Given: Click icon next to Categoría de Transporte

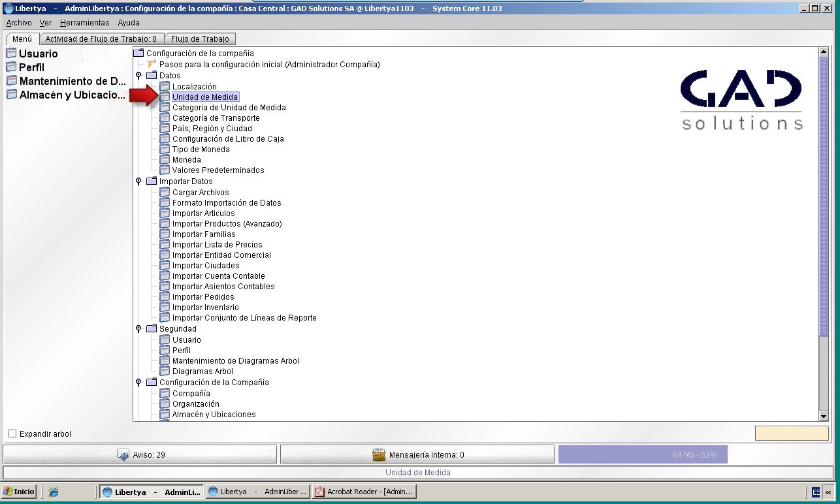Looking at the screenshot, I should 165,118.
